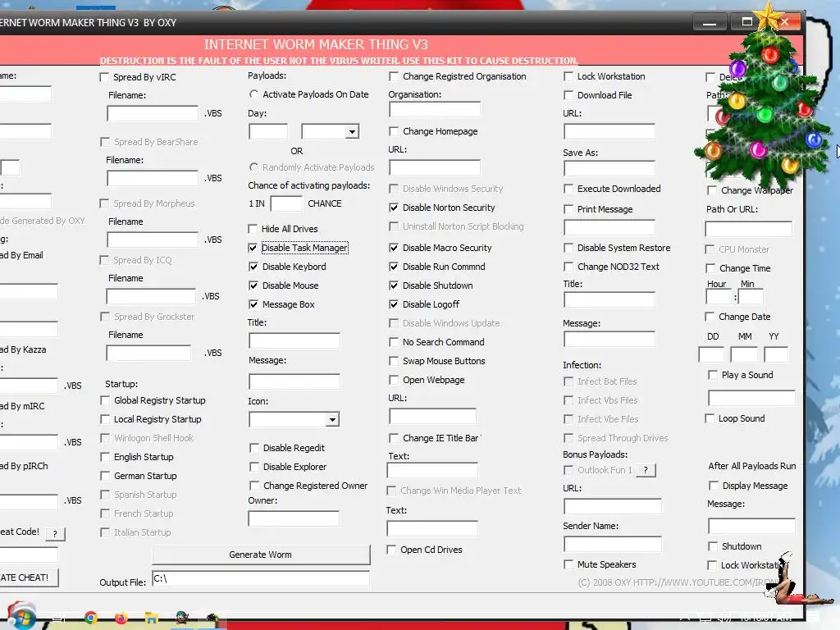Check the German Startup checkbox
This screenshot has height=630, width=840.
[x=105, y=476]
